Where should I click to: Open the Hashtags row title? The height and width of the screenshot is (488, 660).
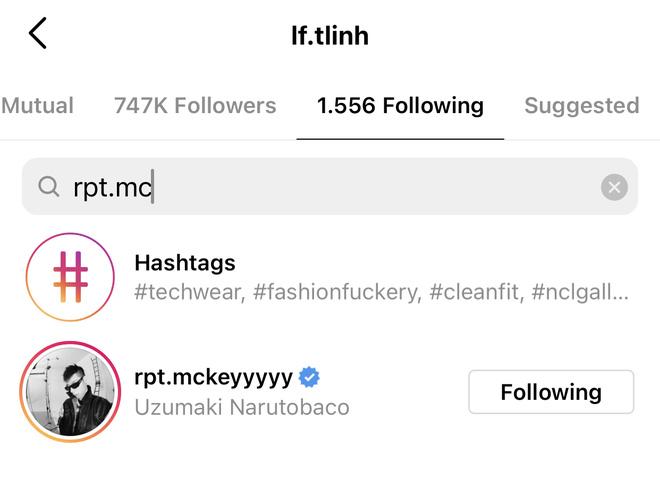click(185, 263)
